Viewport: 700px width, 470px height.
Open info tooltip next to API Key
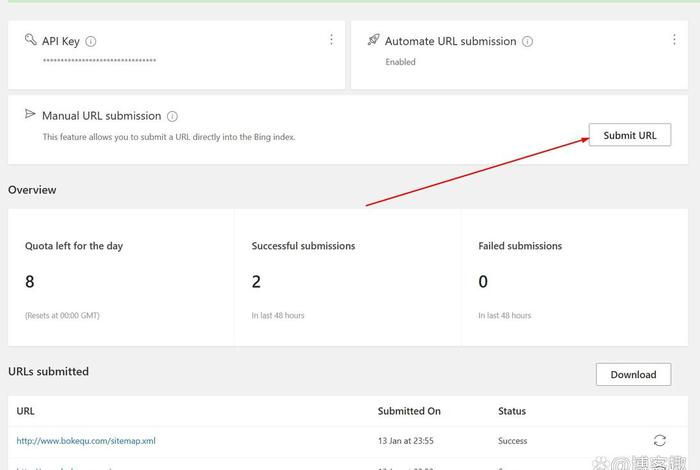(91, 41)
